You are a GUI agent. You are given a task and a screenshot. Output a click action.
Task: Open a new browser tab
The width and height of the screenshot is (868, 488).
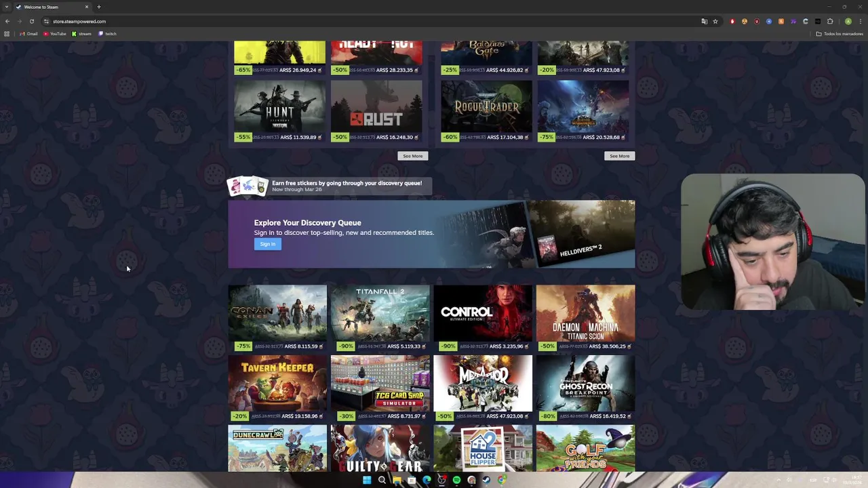point(99,7)
